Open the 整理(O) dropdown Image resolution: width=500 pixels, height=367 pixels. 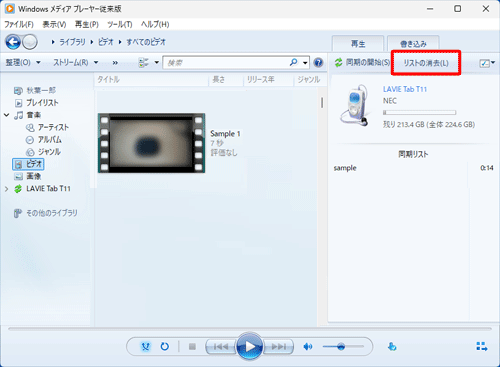coord(23,62)
